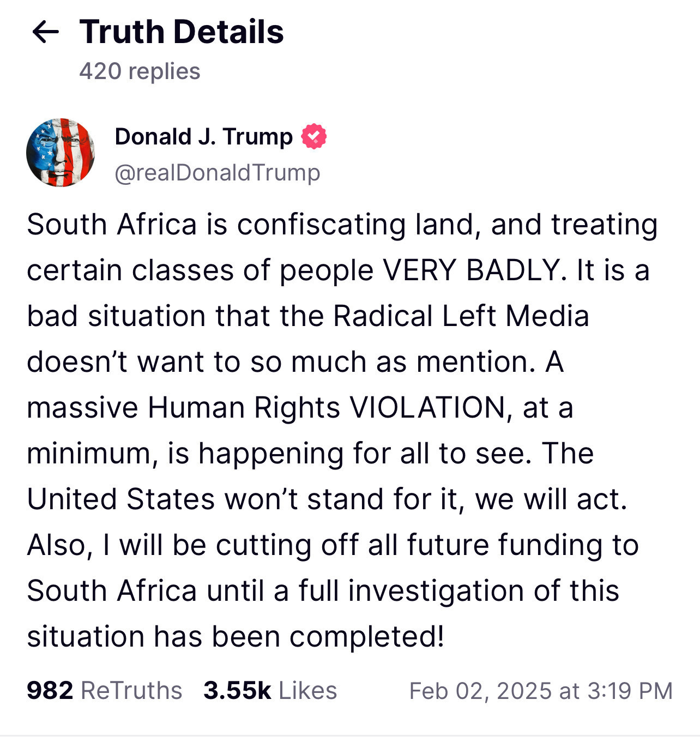This screenshot has height=748, width=700.
Task: Open the flag-face profile avatar
Action: pos(61,153)
